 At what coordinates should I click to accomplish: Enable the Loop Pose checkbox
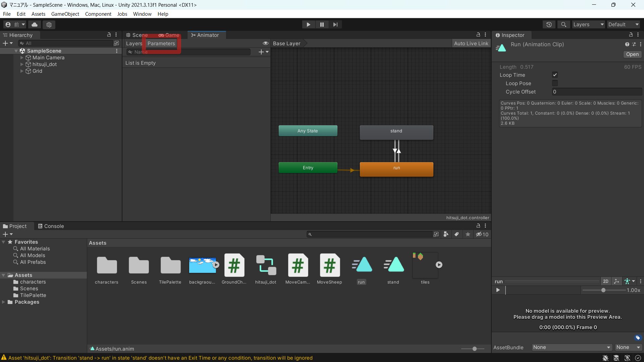click(x=555, y=83)
